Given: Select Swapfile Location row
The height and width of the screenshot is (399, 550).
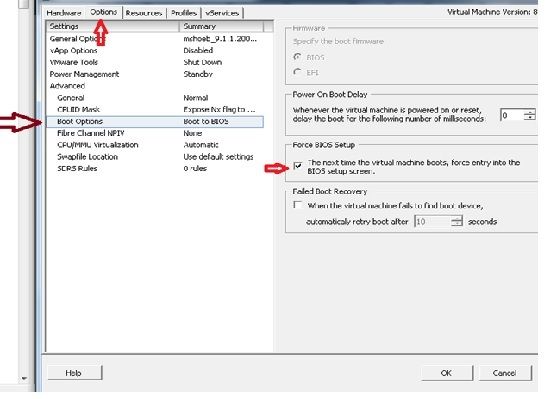Looking at the screenshot, I should tap(155, 157).
